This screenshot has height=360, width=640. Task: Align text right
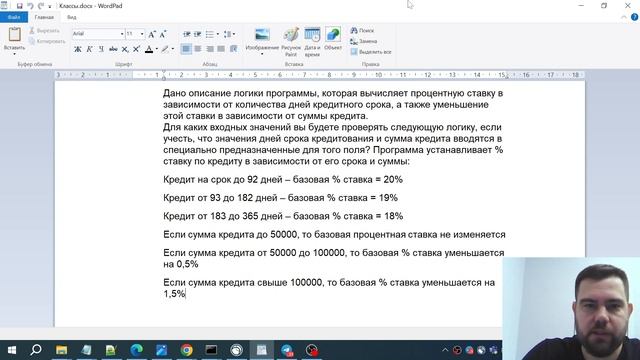click(x=210, y=49)
